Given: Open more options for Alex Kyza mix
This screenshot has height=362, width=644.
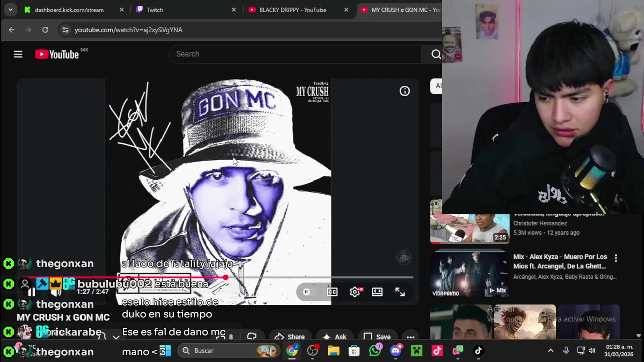Looking at the screenshot, I should (x=616, y=258).
